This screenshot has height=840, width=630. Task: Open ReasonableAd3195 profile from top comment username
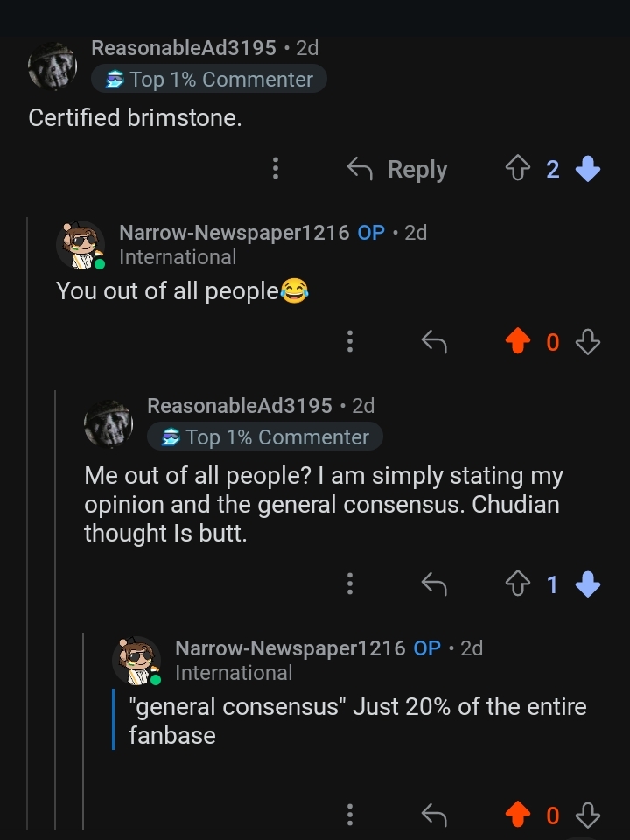point(184,48)
